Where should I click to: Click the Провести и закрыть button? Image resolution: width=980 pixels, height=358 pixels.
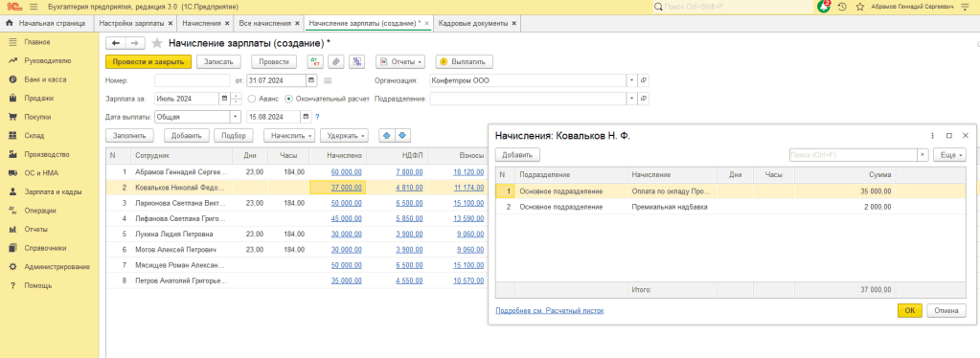point(148,62)
